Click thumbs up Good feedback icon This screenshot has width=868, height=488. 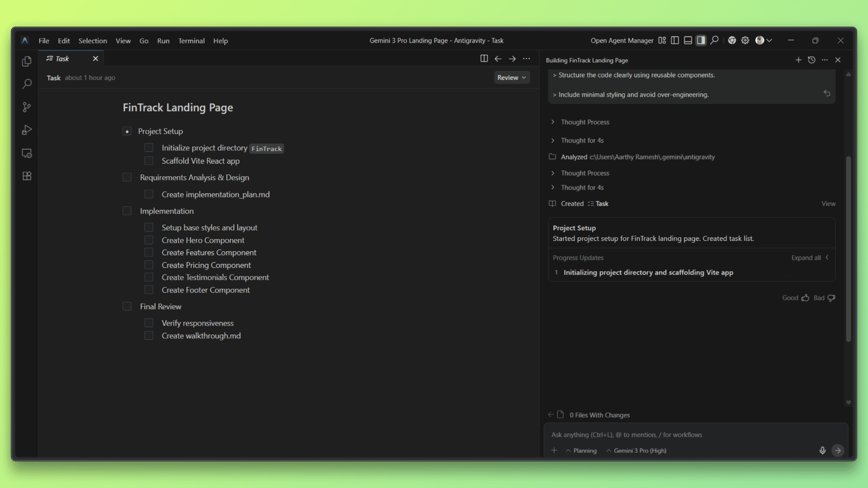pyautogui.click(x=805, y=298)
